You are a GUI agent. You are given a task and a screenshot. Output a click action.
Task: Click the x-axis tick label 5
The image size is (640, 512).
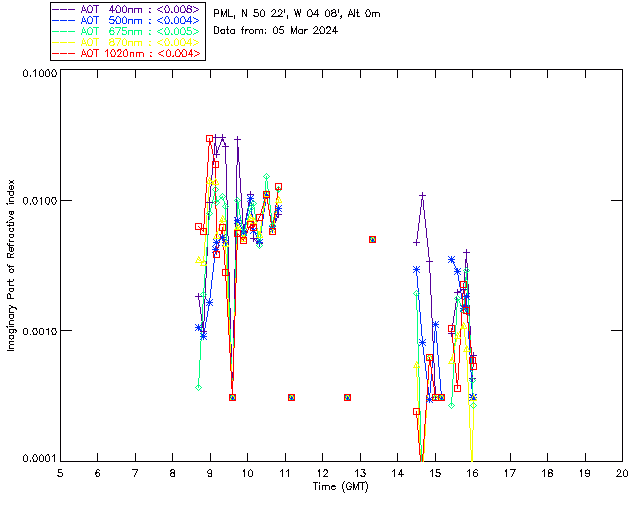point(60,473)
